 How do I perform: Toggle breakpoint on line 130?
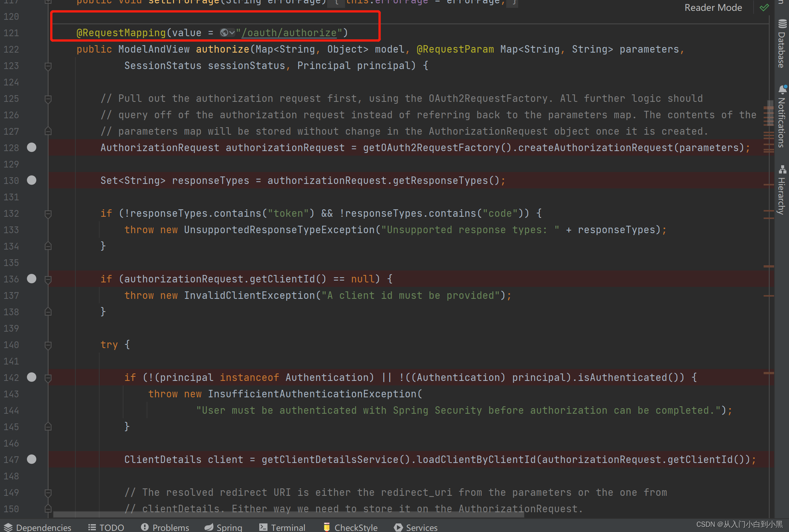(32, 180)
